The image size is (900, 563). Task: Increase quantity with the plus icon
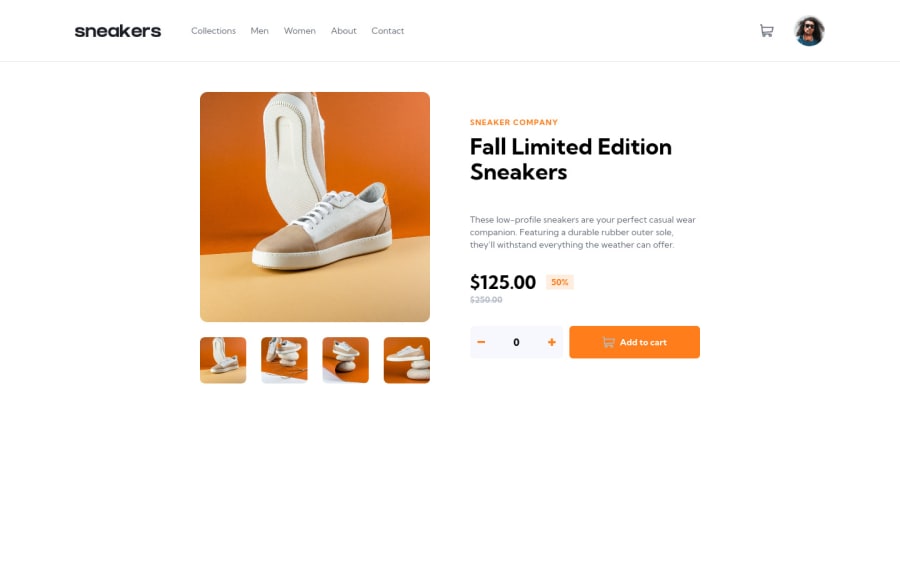click(552, 342)
